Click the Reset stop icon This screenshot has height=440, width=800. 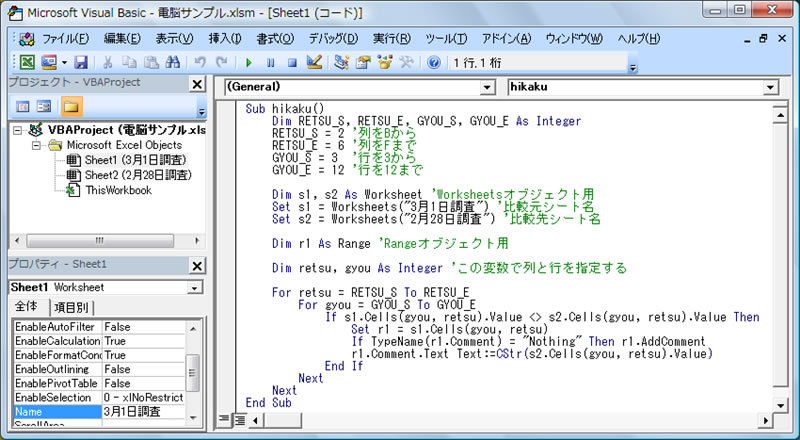(x=292, y=63)
